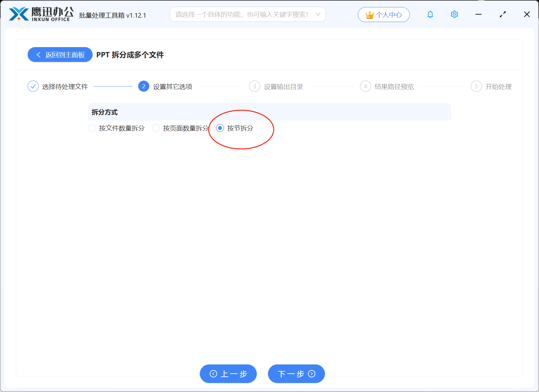
Task: Click step 3 circle 设置输出目录
Action: pyautogui.click(x=255, y=86)
